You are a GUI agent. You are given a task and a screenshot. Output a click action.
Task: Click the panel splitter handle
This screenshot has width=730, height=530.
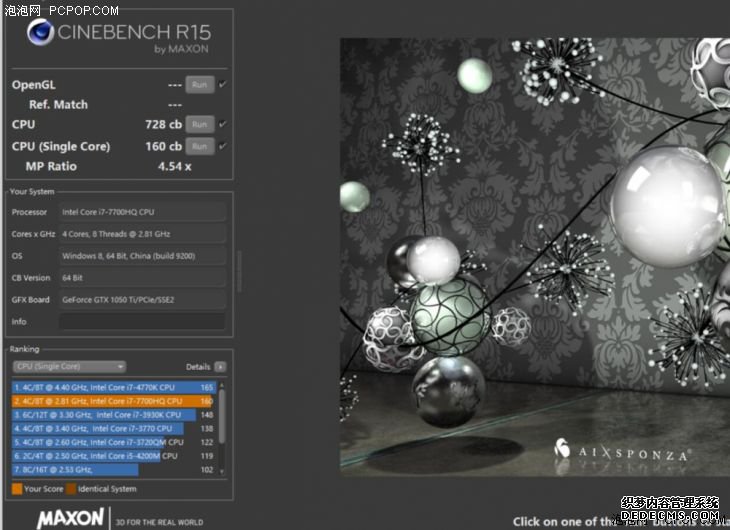tap(239, 272)
